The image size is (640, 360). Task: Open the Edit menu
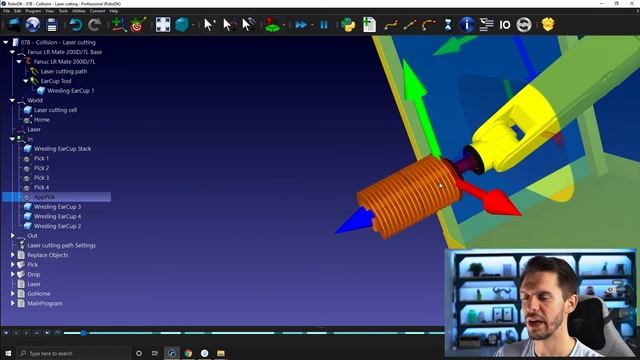click(18, 11)
